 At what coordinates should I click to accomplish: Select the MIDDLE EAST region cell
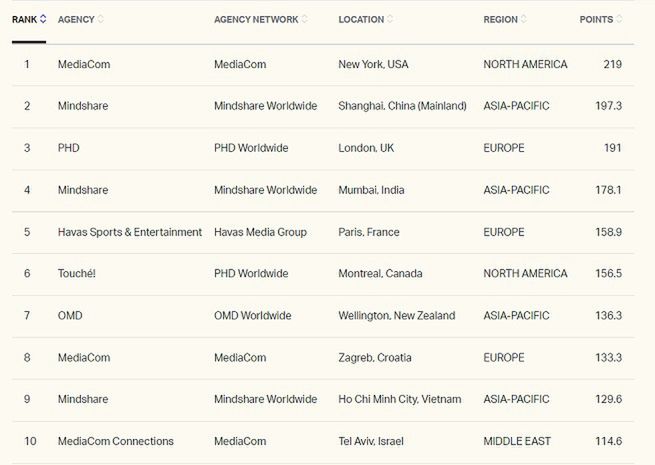[518, 441]
